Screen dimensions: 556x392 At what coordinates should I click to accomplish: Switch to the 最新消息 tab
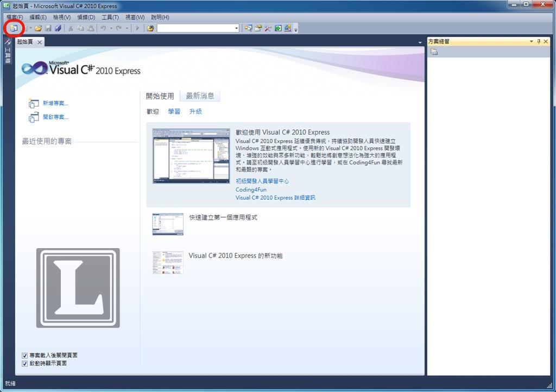pos(200,96)
